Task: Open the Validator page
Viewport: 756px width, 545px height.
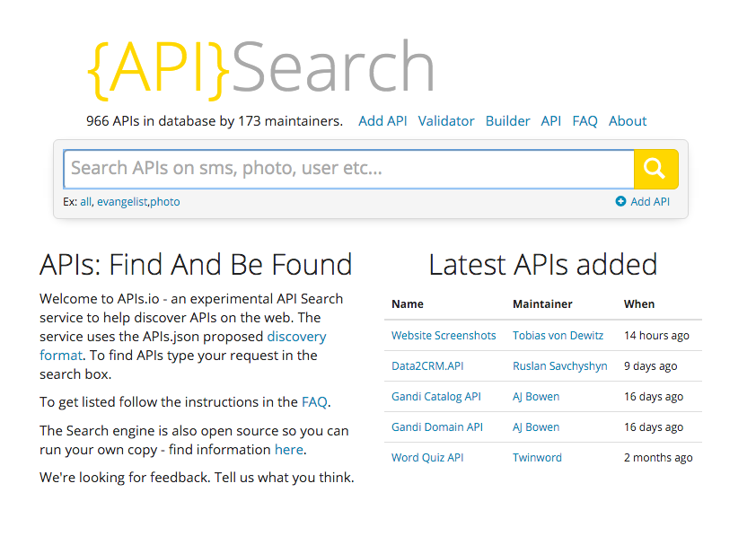Action: (446, 120)
